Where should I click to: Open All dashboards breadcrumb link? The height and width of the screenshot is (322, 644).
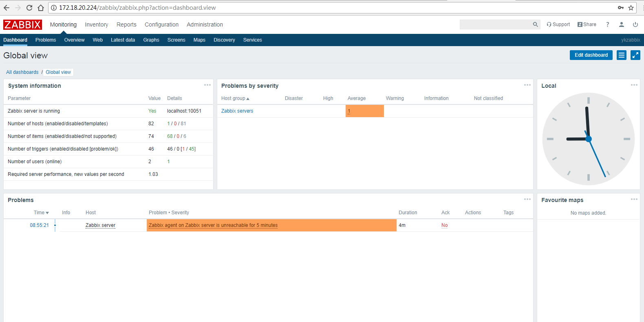22,72
